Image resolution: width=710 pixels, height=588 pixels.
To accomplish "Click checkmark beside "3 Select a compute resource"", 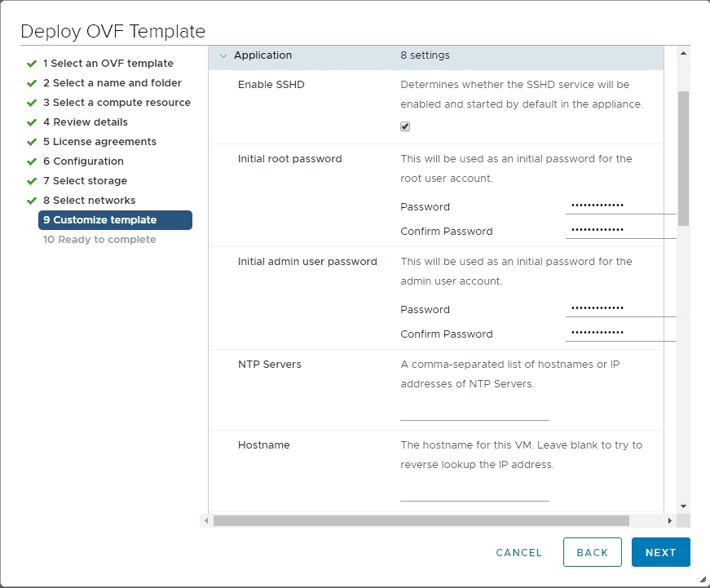I will pyautogui.click(x=31, y=102).
